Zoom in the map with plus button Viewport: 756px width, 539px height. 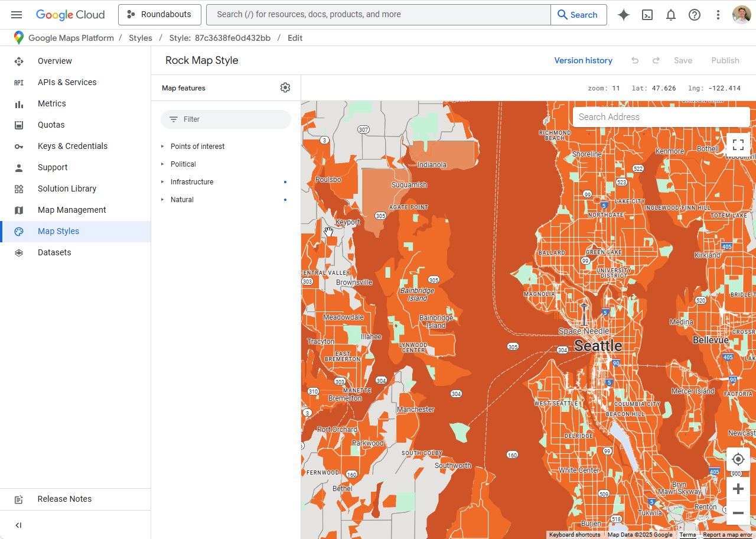738,489
